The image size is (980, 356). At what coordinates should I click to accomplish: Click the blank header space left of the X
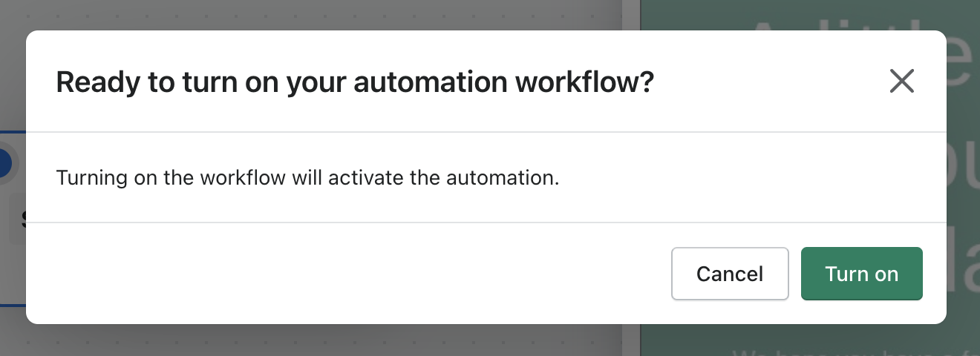point(765,82)
